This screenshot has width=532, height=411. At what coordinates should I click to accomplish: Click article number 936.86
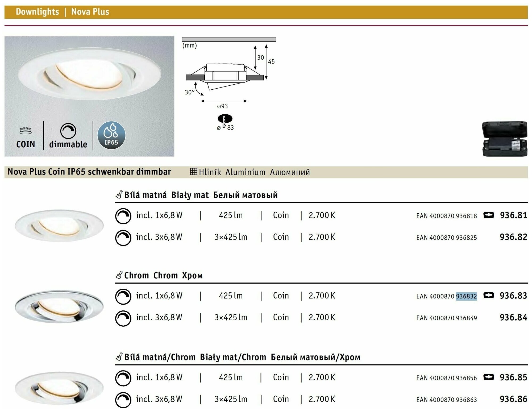(x=513, y=399)
